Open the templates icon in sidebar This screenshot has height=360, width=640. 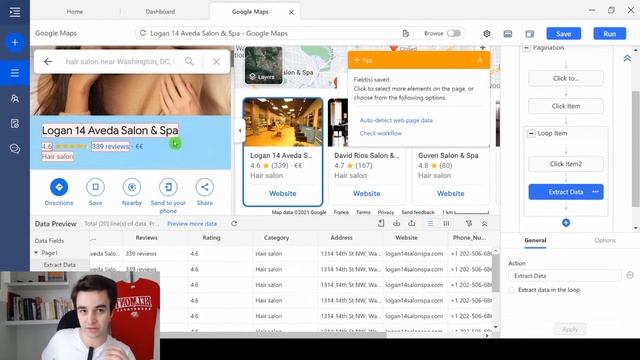[x=15, y=124]
